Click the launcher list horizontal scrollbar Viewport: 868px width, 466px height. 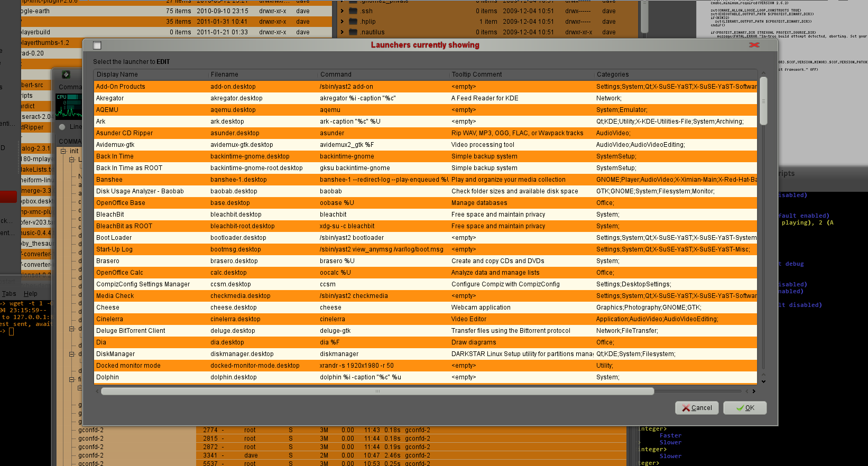coord(377,392)
